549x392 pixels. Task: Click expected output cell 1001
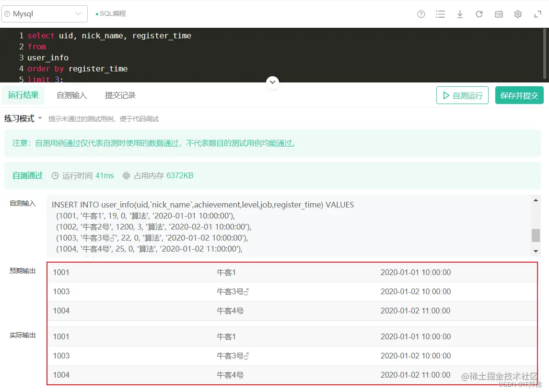coord(61,272)
